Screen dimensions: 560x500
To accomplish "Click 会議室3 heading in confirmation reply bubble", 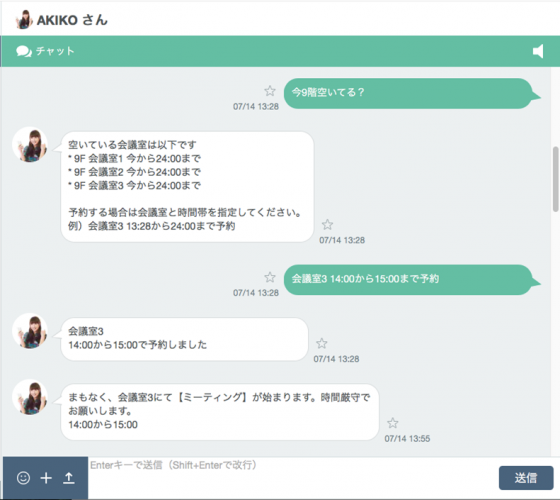I will [86, 331].
